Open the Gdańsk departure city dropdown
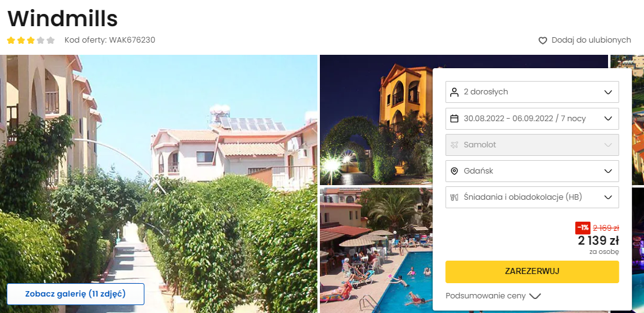The height and width of the screenshot is (313, 644). click(532, 171)
